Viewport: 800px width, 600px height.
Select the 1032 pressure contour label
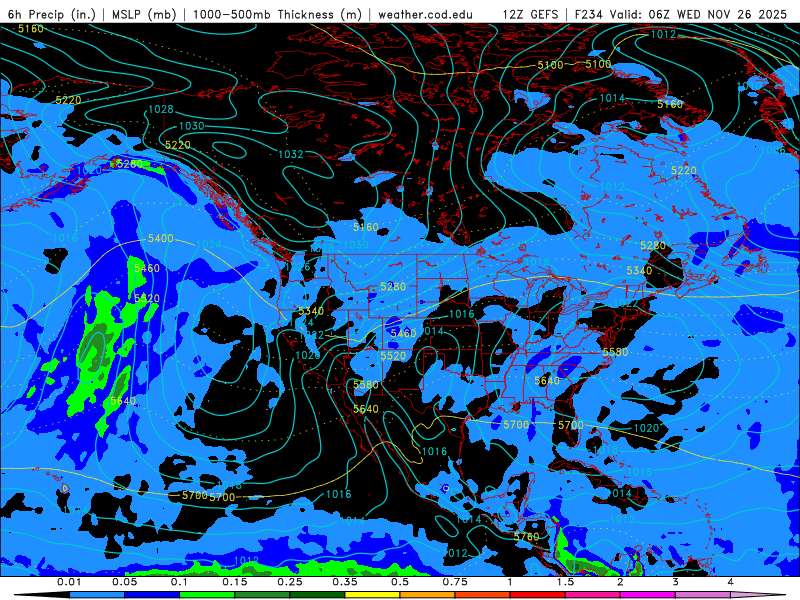(x=291, y=154)
